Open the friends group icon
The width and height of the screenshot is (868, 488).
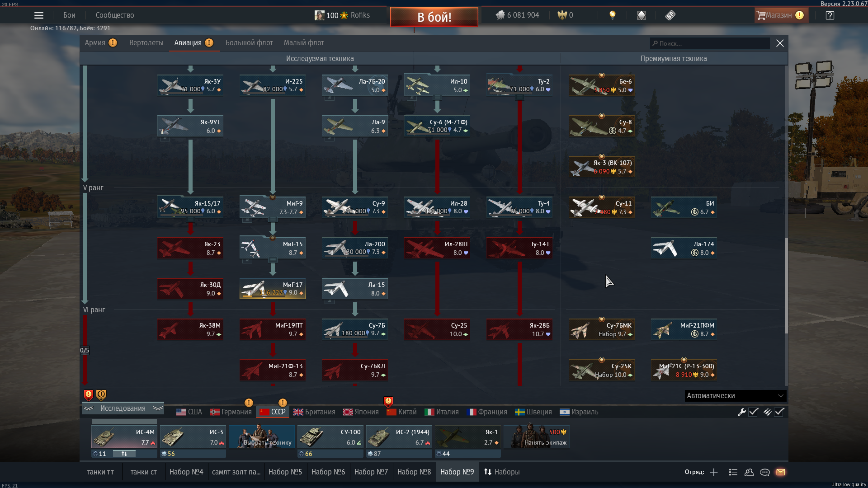point(749,472)
